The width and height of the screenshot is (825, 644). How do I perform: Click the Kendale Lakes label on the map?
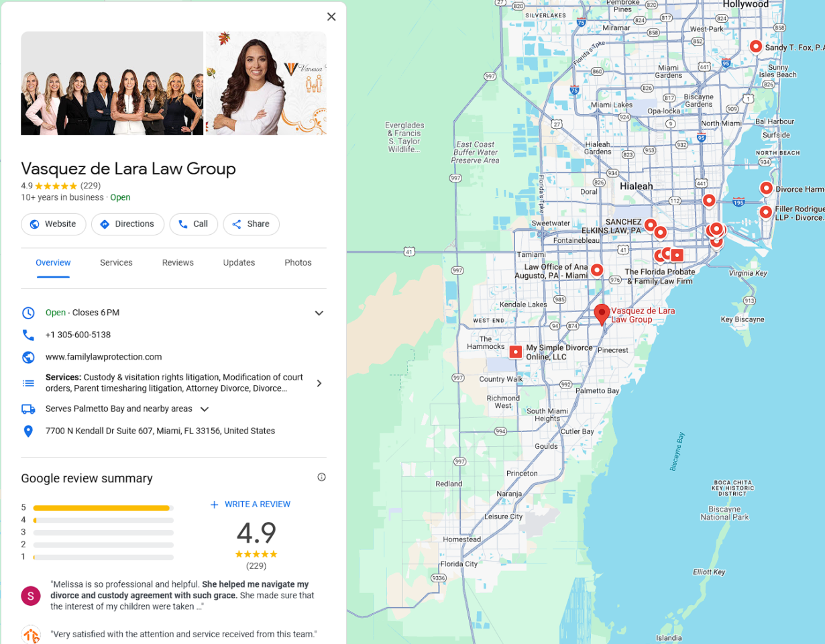524,305
